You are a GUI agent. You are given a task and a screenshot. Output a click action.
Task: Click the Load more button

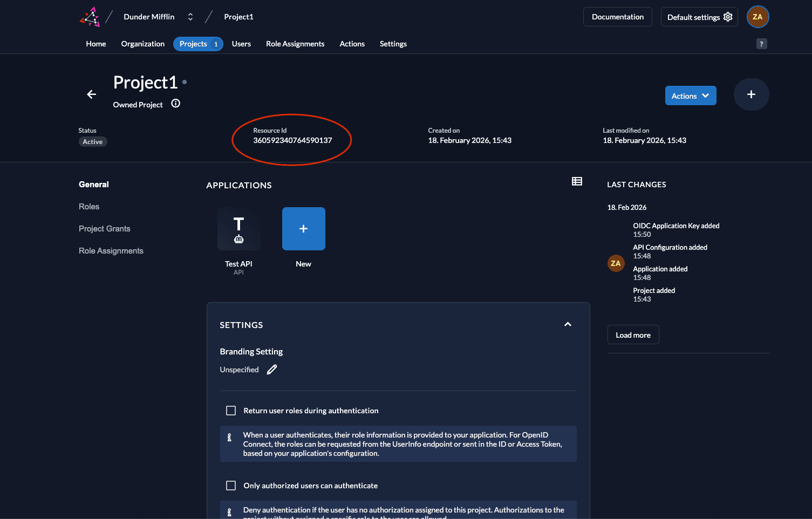(633, 335)
